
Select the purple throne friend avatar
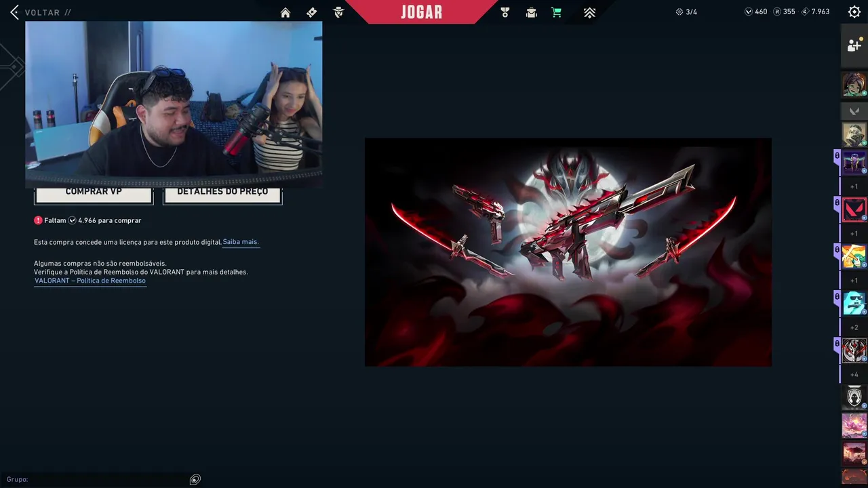(854, 163)
